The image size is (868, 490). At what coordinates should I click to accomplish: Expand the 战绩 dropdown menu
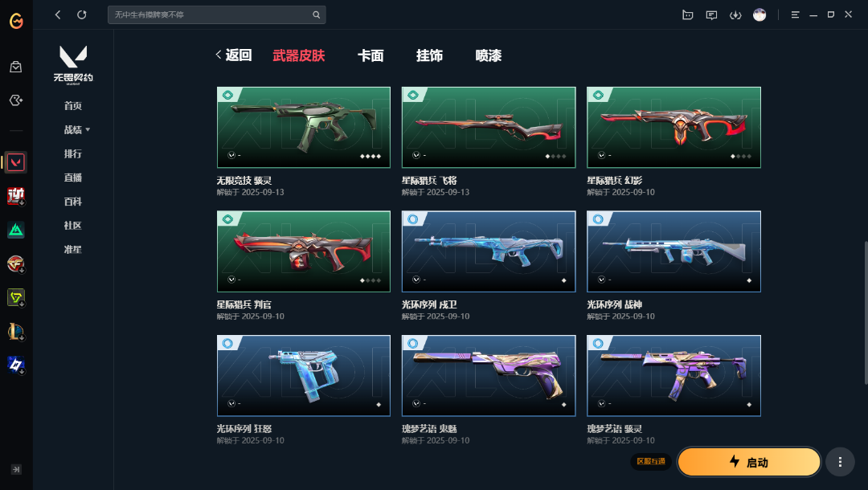pyautogui.click(x=77, y=130)
